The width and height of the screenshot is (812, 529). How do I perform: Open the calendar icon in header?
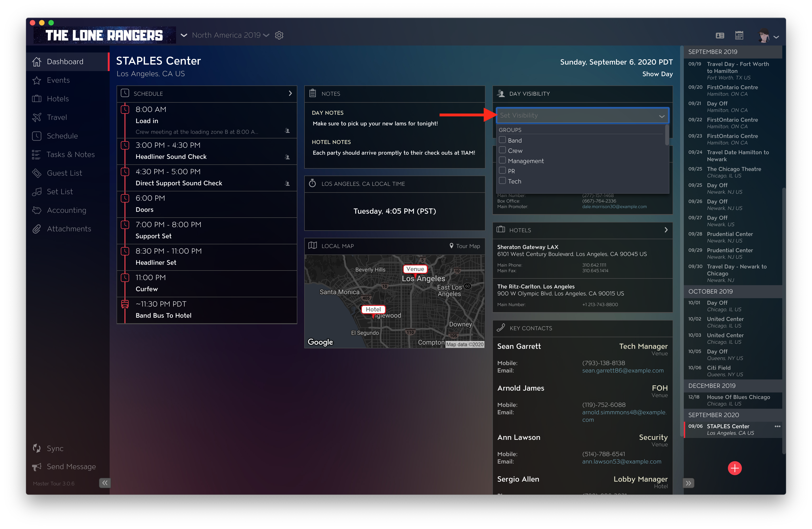pyautogui.click(x=739, y=36)
